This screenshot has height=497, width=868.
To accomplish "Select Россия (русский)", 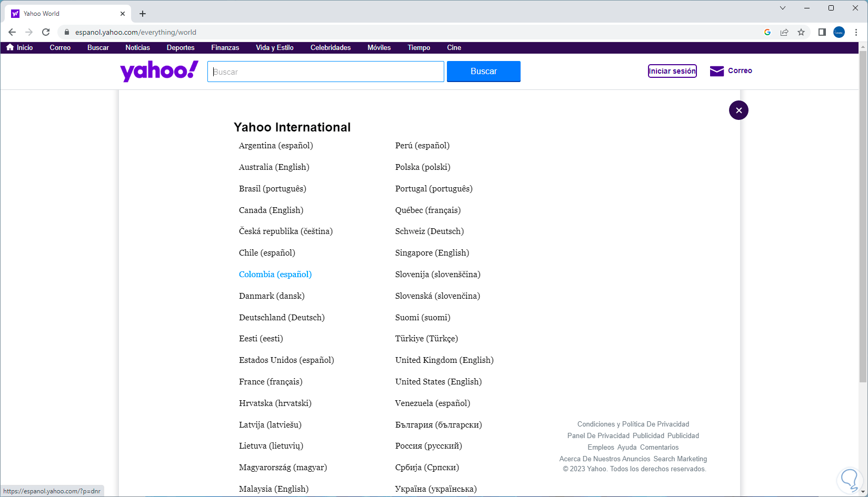I will click(x=428, y=446).
